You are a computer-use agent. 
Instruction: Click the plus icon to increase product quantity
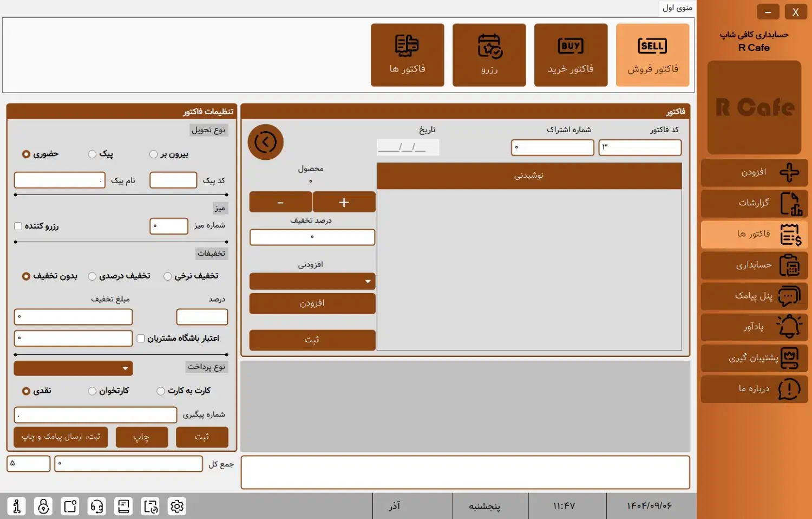[344, 202]
